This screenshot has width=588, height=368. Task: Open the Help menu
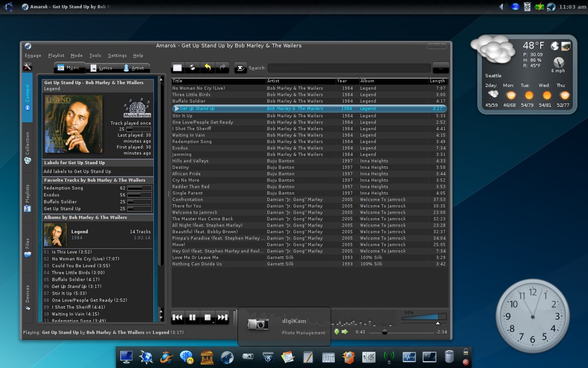138,55
